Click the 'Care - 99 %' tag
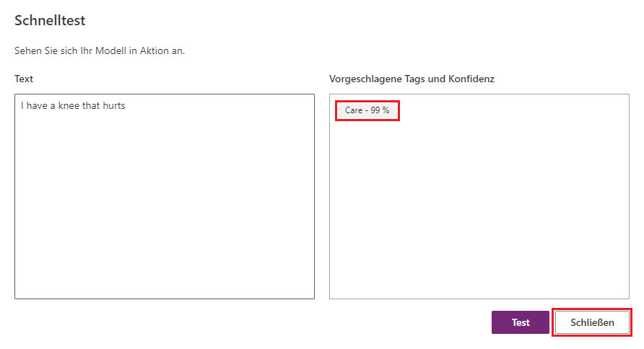Viewport: 644px width, 349px height. pos(367,110)
